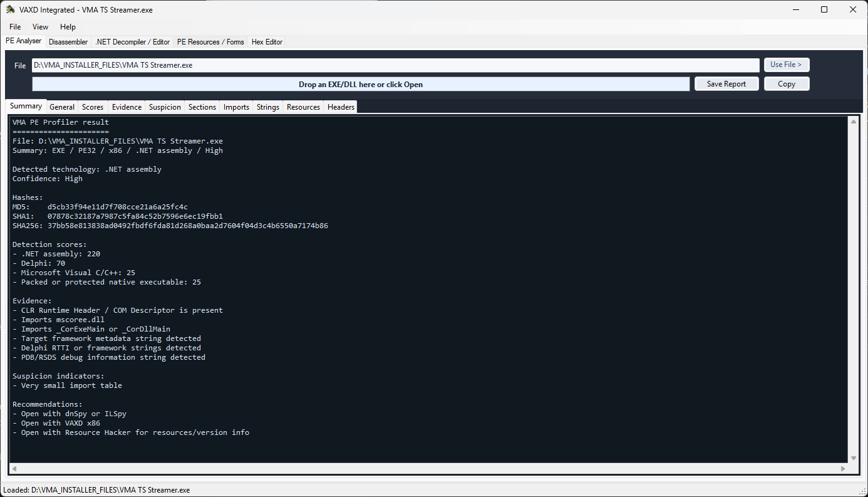Select the Scores sub-tab

(x=93, y=107)
